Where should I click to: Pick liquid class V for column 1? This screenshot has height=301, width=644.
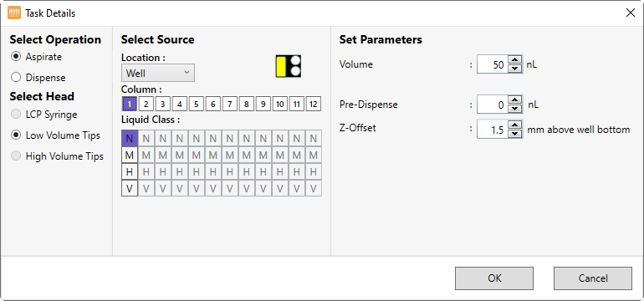click(130, 188)
